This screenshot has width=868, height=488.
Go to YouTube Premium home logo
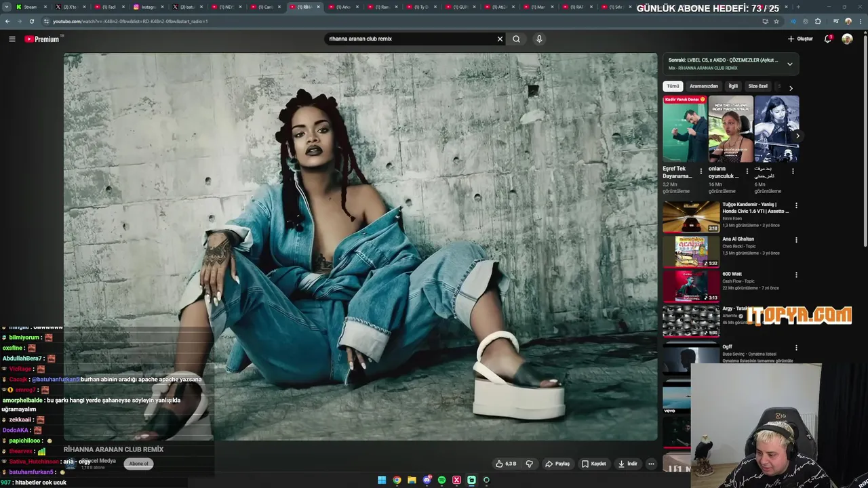coord(42,39)
